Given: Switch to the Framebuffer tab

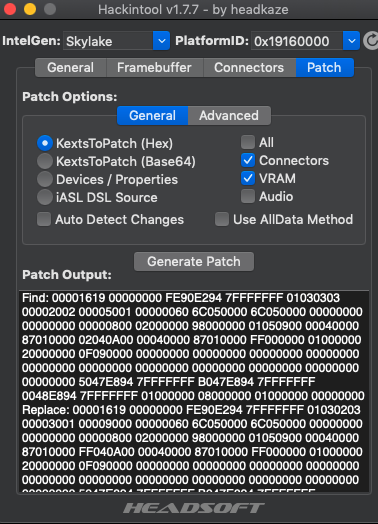Looking at the screenshot, I should (x=154, y=68).
